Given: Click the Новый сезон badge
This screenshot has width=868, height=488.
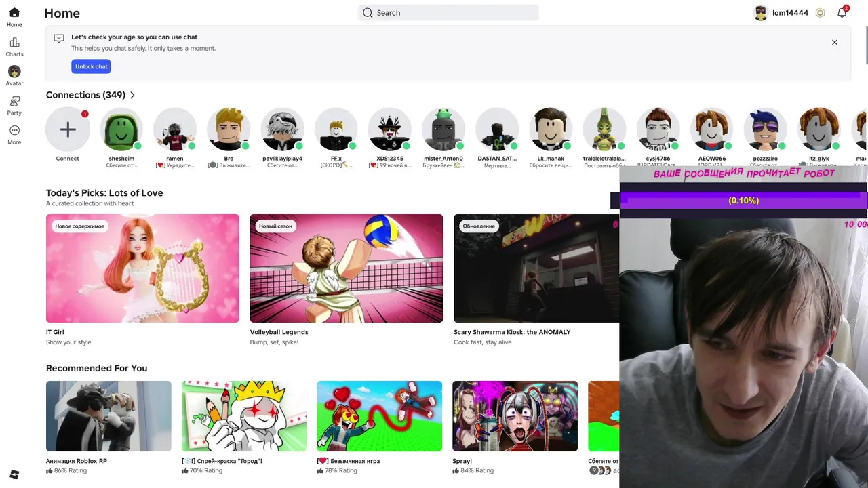Looking at the screenshot, I should (x=275, y=226).
